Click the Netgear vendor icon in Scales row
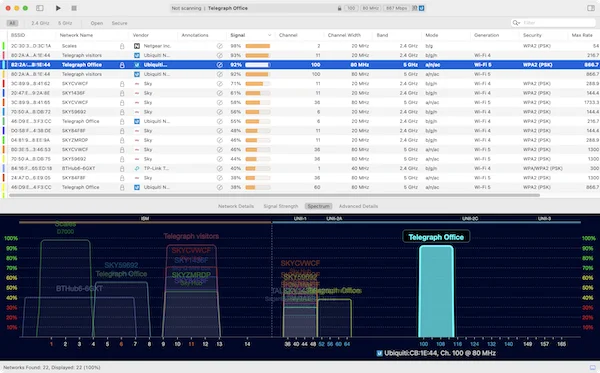 (137, 46)
